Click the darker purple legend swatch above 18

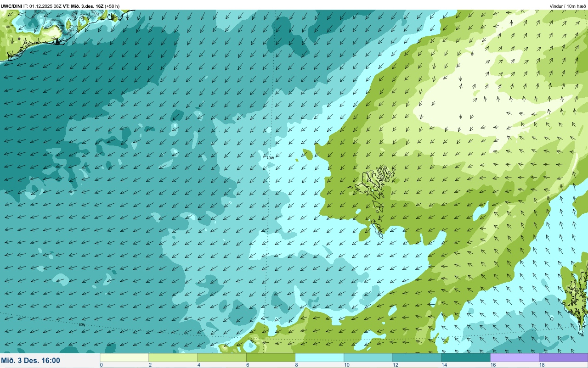[563, 357]
